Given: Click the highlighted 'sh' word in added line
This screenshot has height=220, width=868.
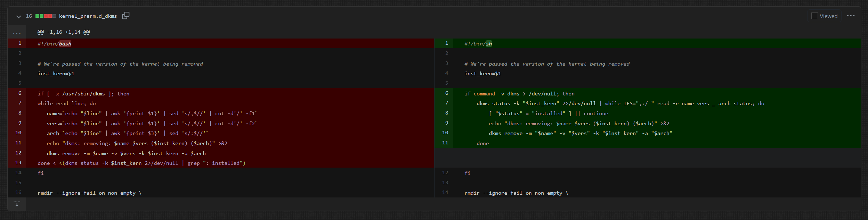Looking at the screenshot, I should click(x=489, y=44).
